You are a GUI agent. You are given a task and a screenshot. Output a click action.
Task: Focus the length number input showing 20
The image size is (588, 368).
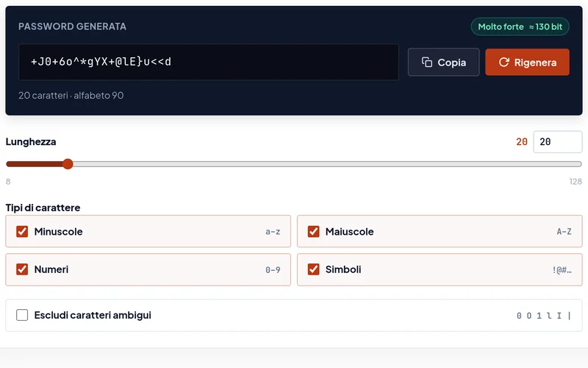[x=558, y=141]
